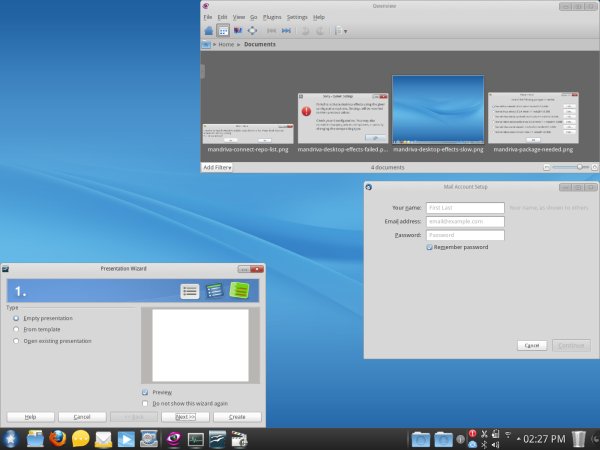Viewport: 600px width, 450px height.
Task: Expand the hidden system tray icons arrow
Action: [x=518, y=438]
